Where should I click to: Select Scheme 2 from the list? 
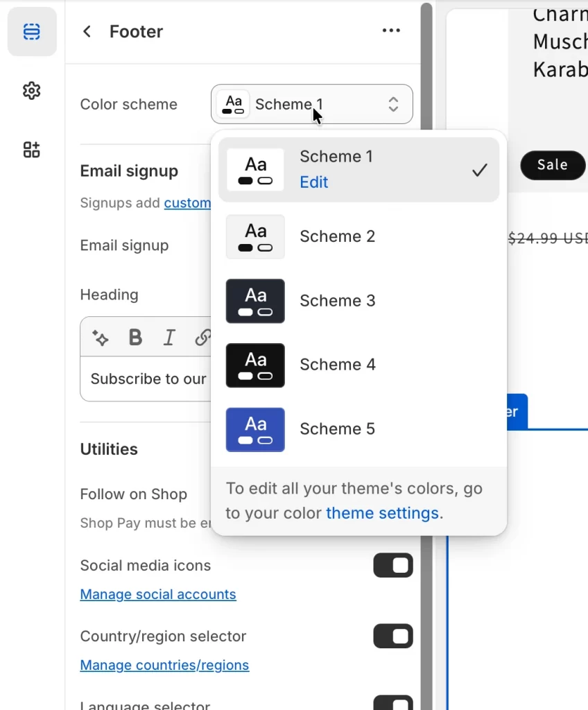[x=337, y=236]
